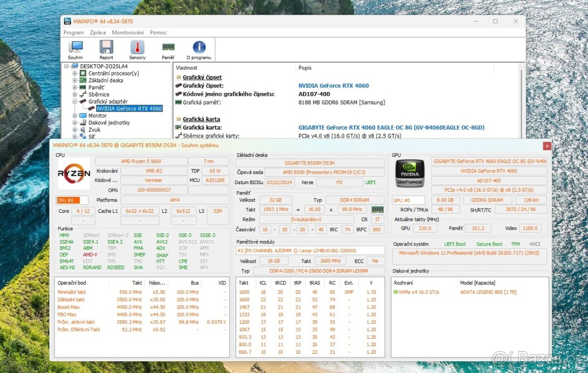Open the GIGABYTE GeForce RTX 4060 EAGLE link
The image size is (588, 373).
(x=392, y=127)
